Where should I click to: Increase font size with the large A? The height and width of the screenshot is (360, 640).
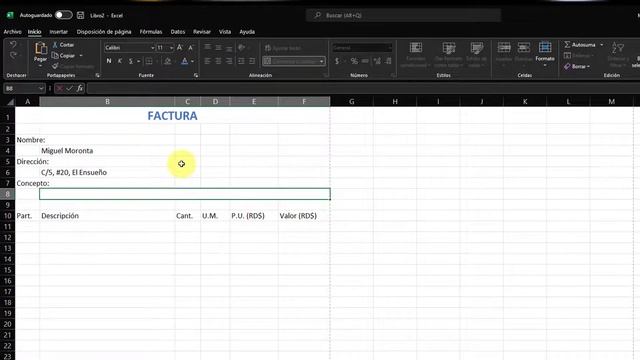(x=180, y=48)
